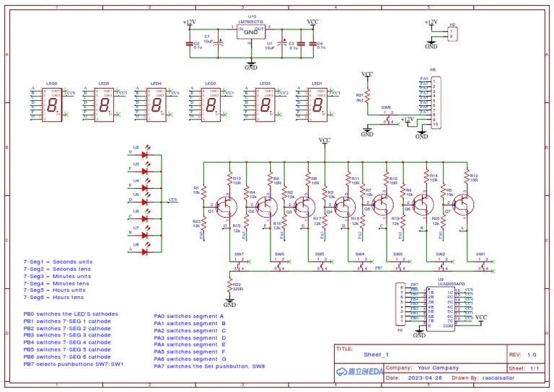Click the LED2 seven-segment display

click(x=265, y=104)
